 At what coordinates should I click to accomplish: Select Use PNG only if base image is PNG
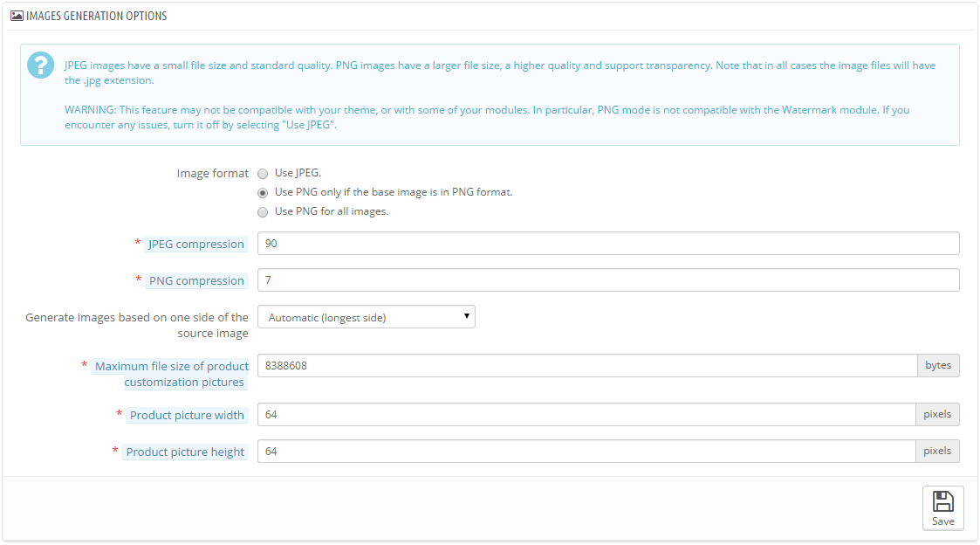click(263, 193)
